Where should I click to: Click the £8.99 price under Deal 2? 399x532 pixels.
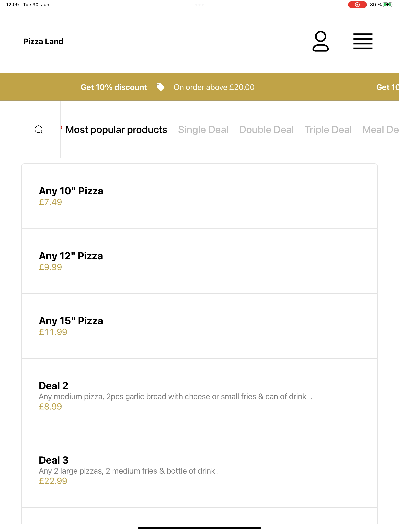pos(50,406)
